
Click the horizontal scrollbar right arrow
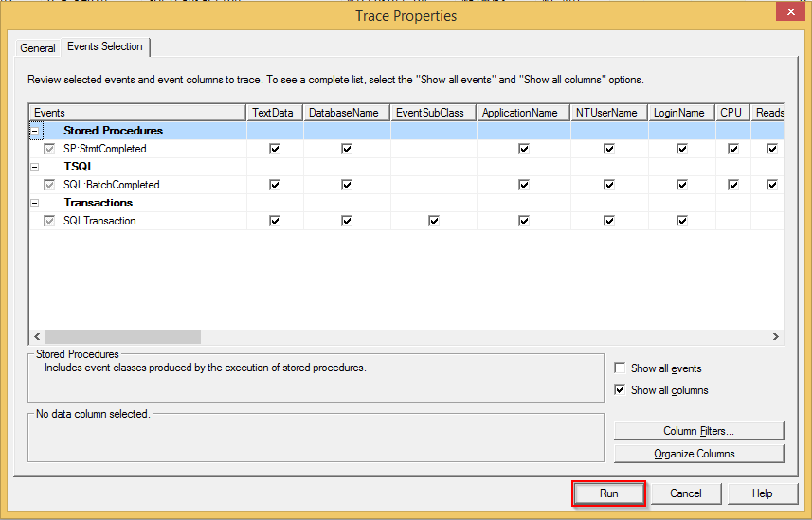tap(776, 336)
